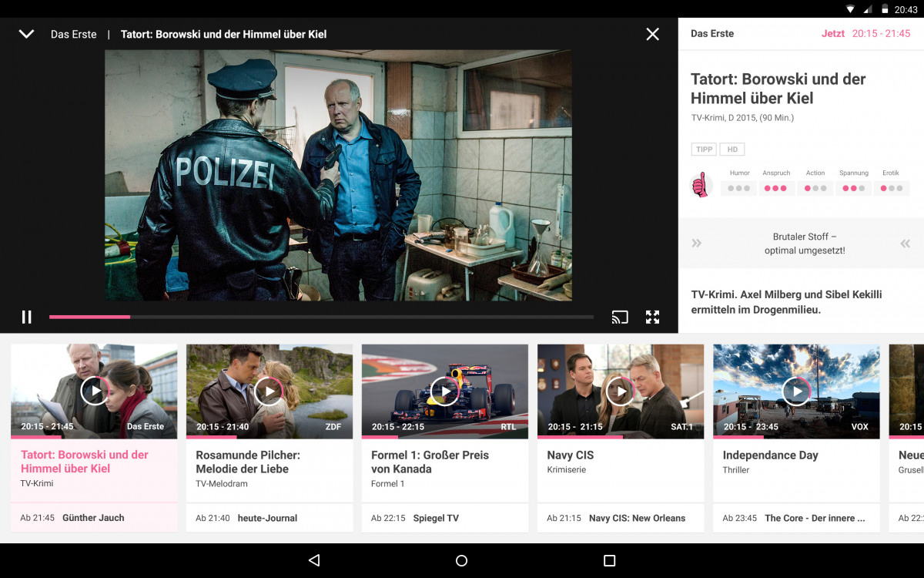Close the video player with the X
The image size is (924, 578).
tap(652, 34)
